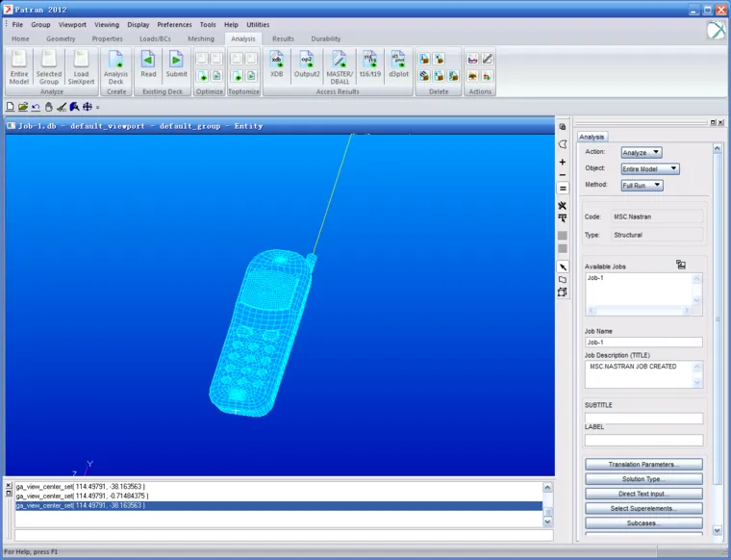
Task: Click scroll up arrow of command history
Action: tap(547, 487)
